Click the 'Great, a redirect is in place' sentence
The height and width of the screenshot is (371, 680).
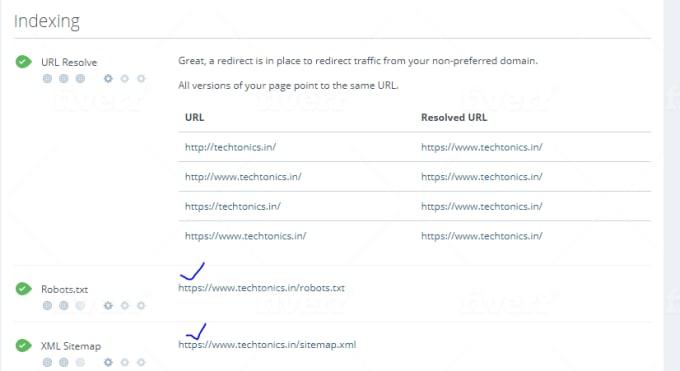(x=358, y=60)
